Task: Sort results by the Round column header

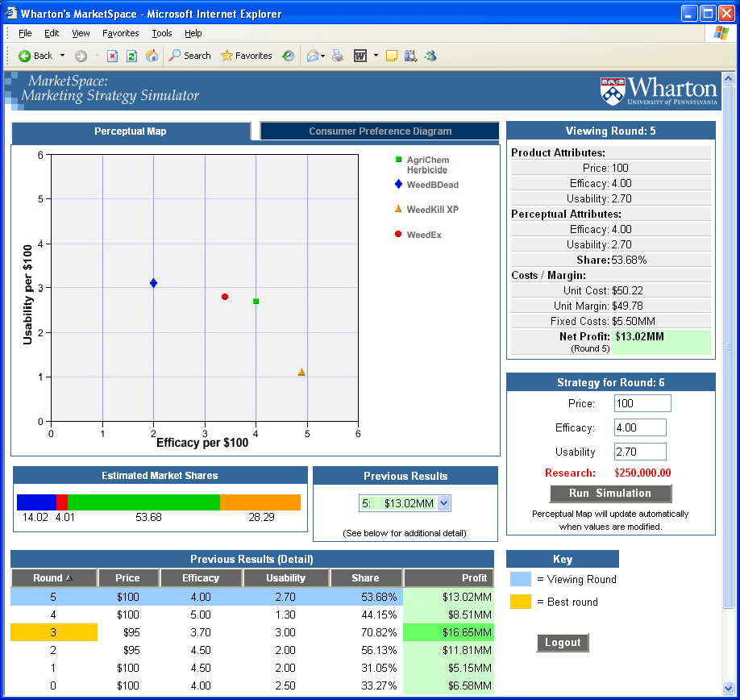Action: point(54,577)
